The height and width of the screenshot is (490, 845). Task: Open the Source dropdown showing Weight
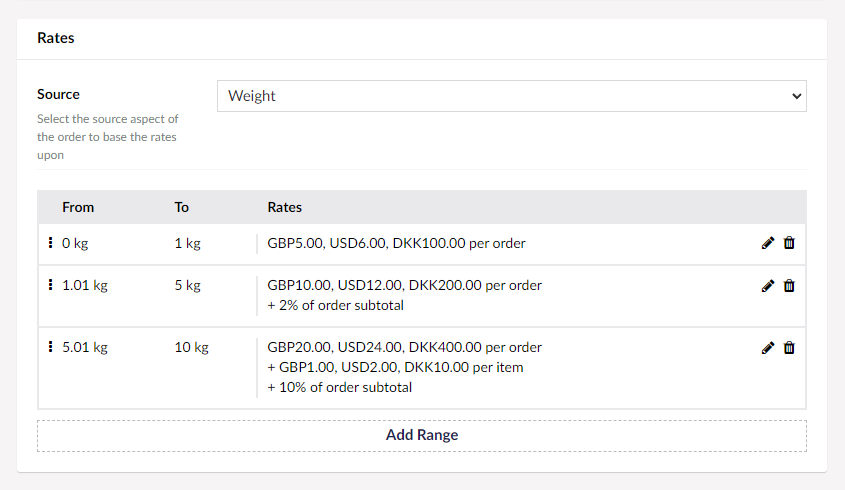(511, 96)
